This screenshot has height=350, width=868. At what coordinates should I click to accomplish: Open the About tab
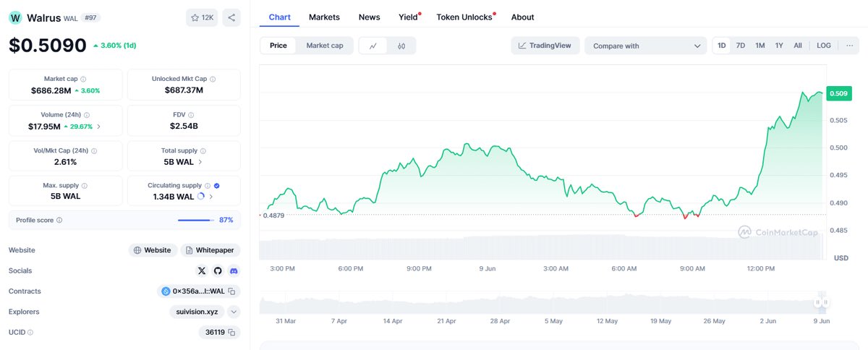pyautogui.click(x=522, y=17)
